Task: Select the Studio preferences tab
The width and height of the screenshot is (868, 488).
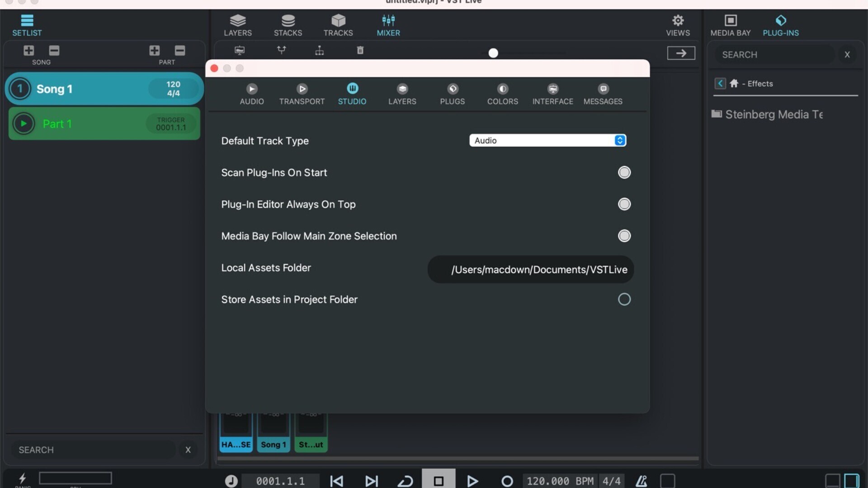Action: 352,94
